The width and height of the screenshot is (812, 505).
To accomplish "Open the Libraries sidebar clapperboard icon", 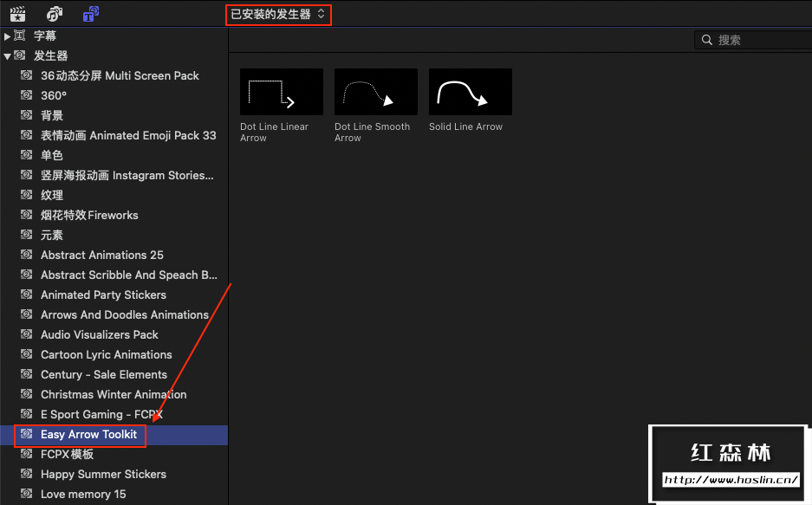I will coord(17,14).
